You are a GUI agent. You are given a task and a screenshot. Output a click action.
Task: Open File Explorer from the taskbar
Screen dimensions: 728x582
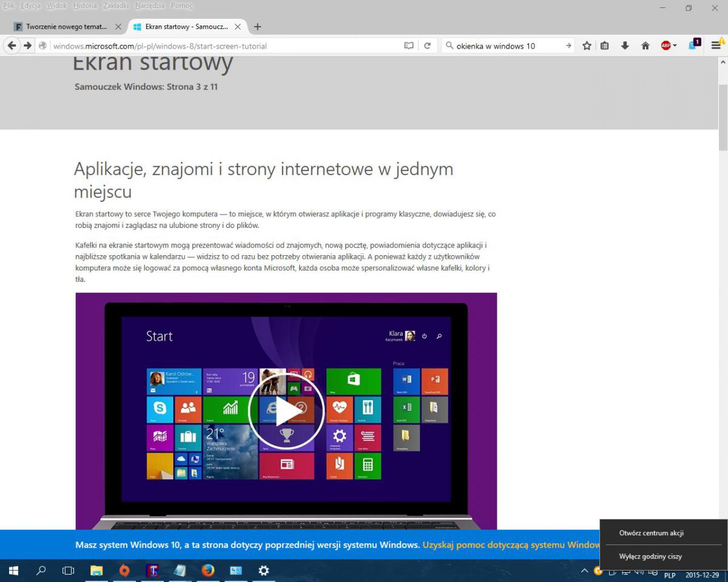(x=96, y=570)
